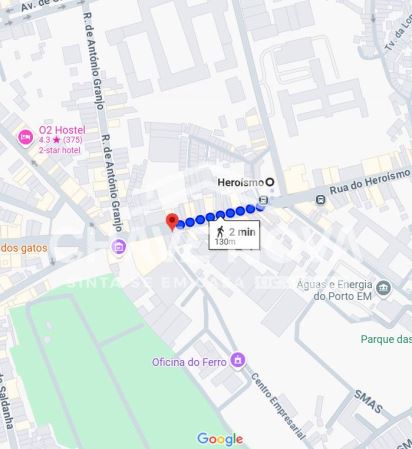Click the purple shop icon near António Granjo
The width and height of the screenshot is (412, 449).
(119, 247)
